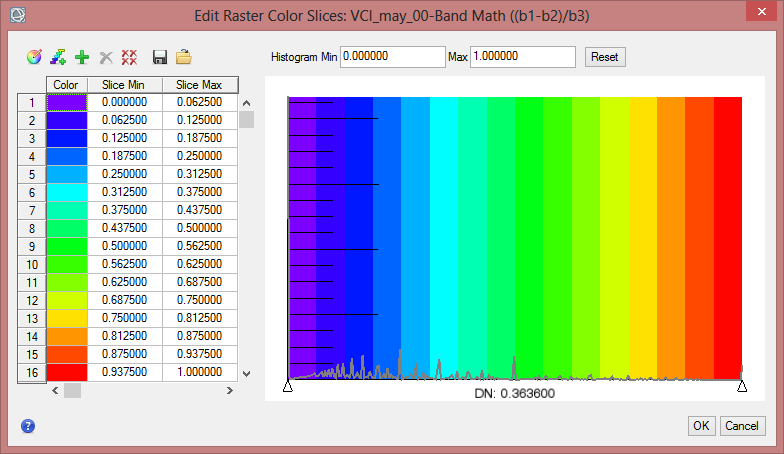Select the purple color swatch in row 1

pyautogui.click(x=67, y=102)
